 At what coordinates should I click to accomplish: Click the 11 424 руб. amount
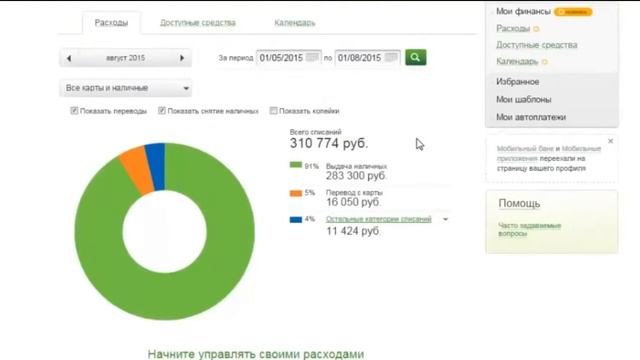point(353,231)
